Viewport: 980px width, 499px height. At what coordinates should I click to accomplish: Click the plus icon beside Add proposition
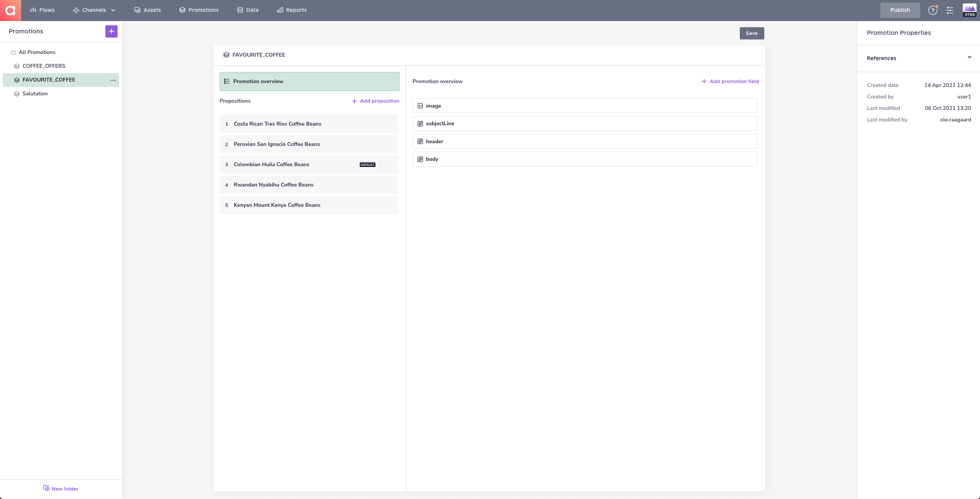(x=354, y=101)
